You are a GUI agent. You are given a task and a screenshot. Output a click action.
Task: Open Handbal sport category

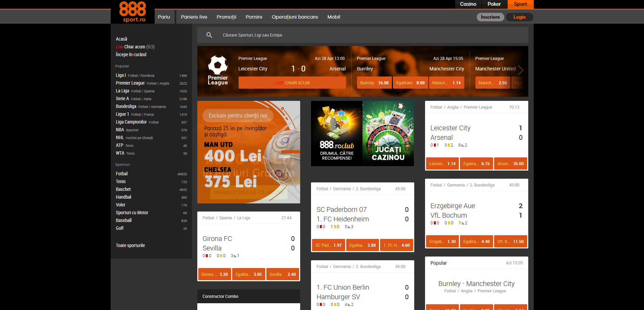tap(151, 197)
